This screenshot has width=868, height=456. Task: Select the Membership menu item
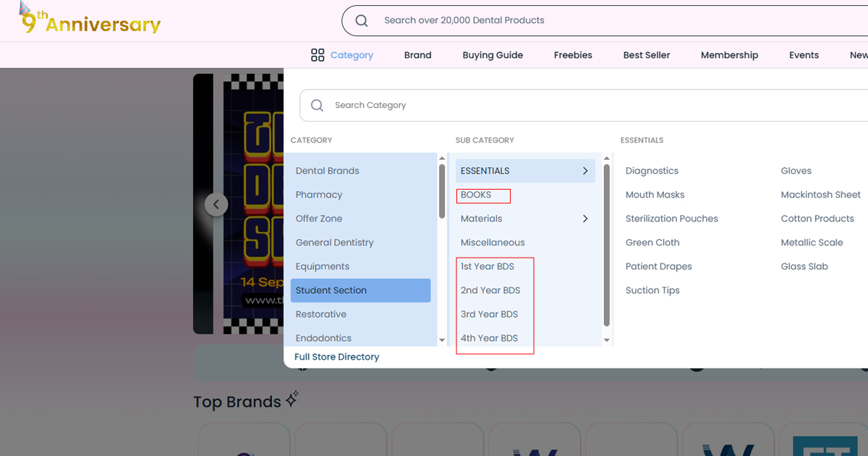pyautogui.click(x=729, y=55)
